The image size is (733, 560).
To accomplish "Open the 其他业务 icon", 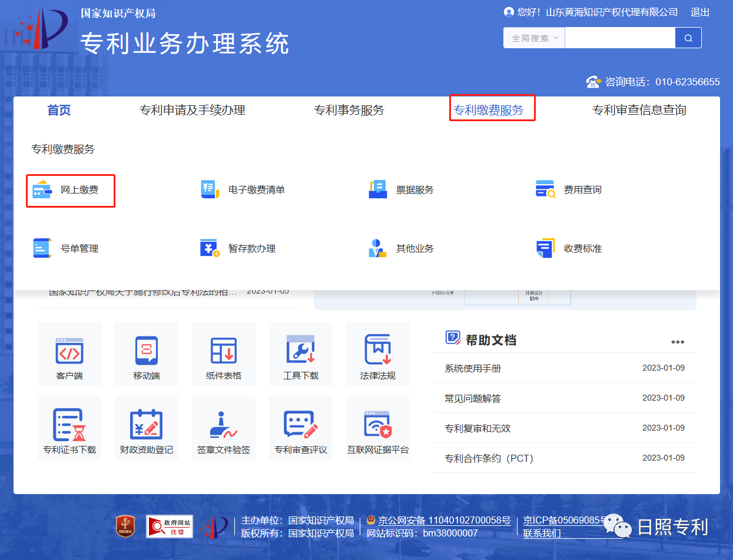I will coord(377,248).
